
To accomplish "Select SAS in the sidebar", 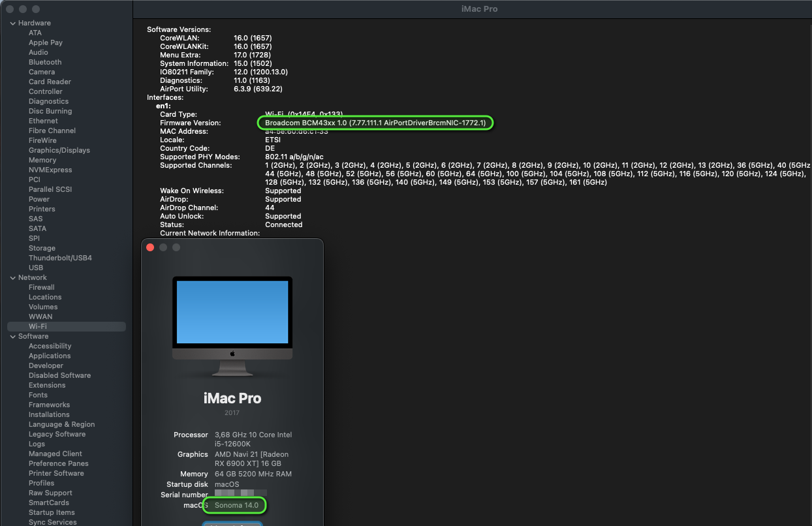I will [35, 219].
